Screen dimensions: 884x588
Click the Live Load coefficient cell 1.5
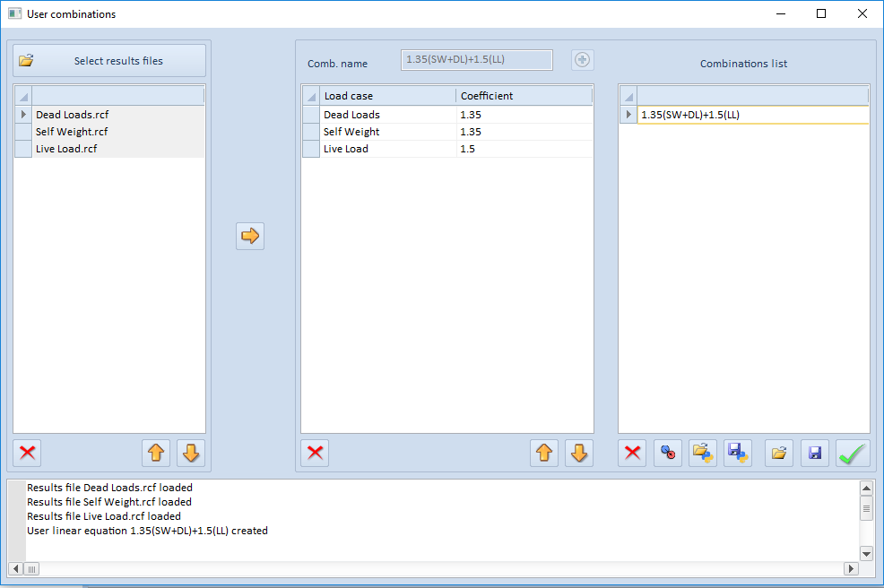coord(524,149)
